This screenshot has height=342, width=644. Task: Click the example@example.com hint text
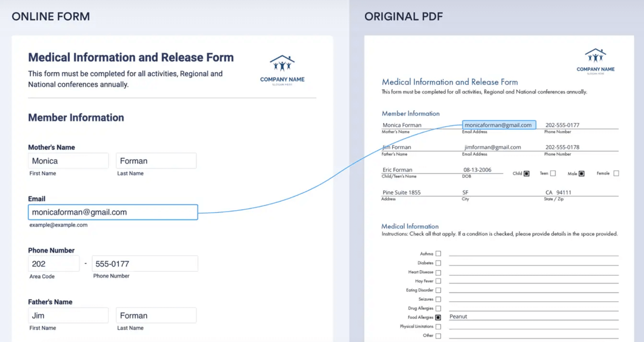[x=58, y=225]
